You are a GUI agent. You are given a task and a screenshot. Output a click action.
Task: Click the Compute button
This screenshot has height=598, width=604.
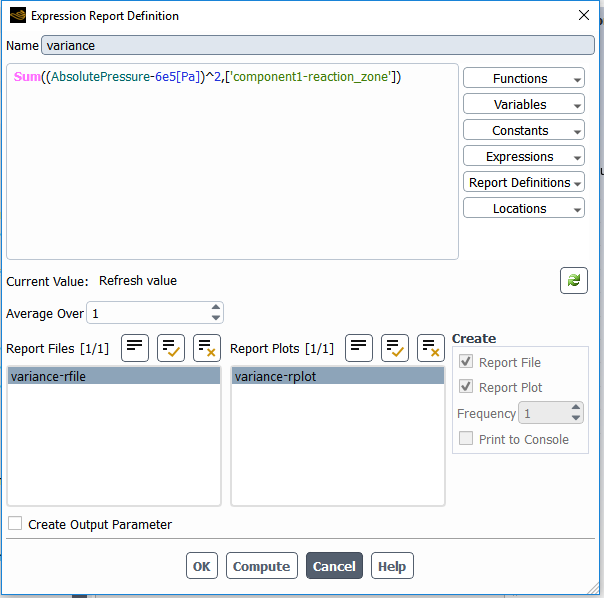click(x=262, y=566)
